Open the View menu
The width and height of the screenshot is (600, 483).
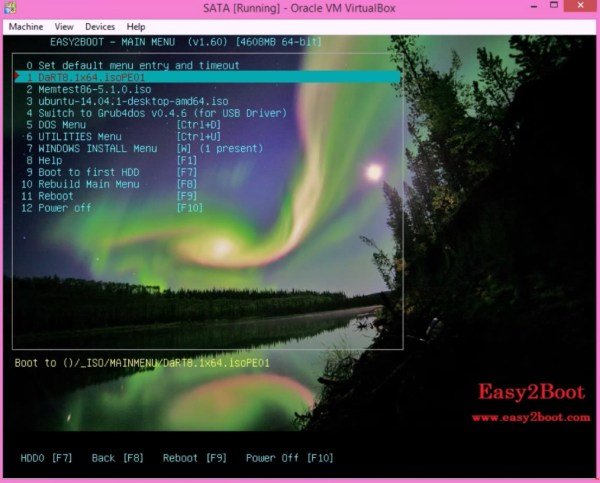pos(64,27)
